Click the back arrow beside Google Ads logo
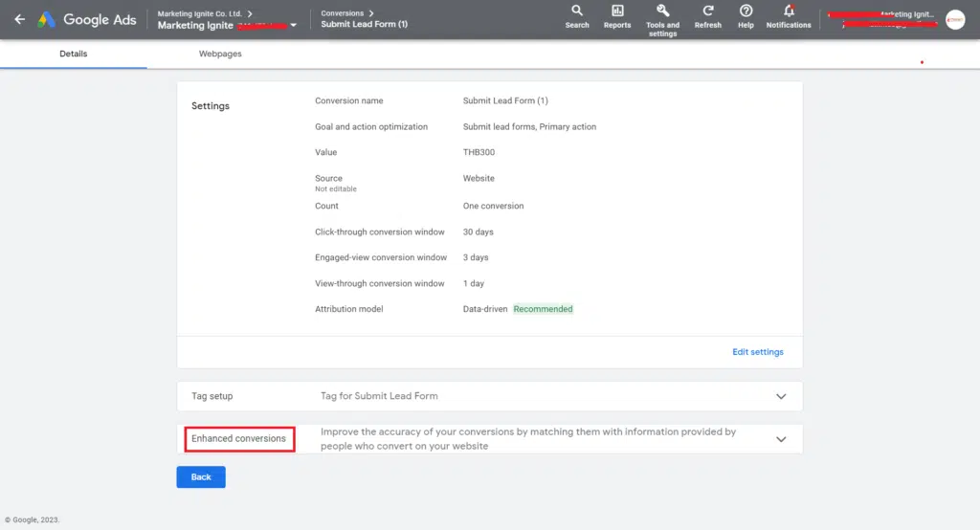Viewport: 980px width, 530px height. tap(19, 19)
